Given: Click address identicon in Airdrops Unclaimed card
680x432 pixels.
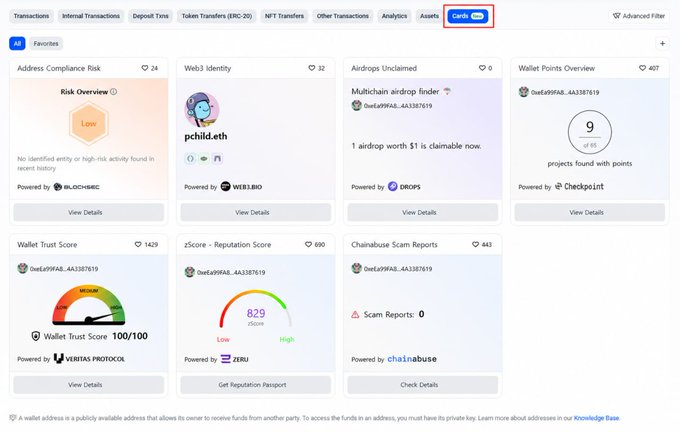Looking at the screenshot, I should pos(356,105).
